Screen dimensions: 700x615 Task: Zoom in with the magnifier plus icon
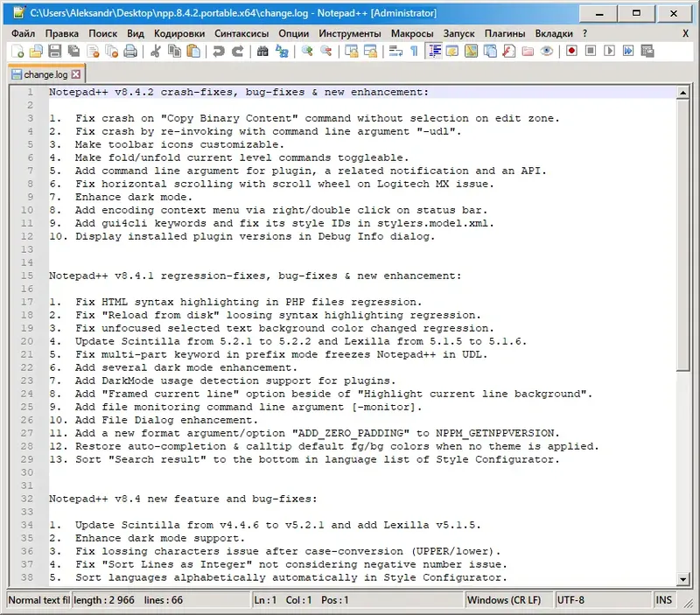307,52
